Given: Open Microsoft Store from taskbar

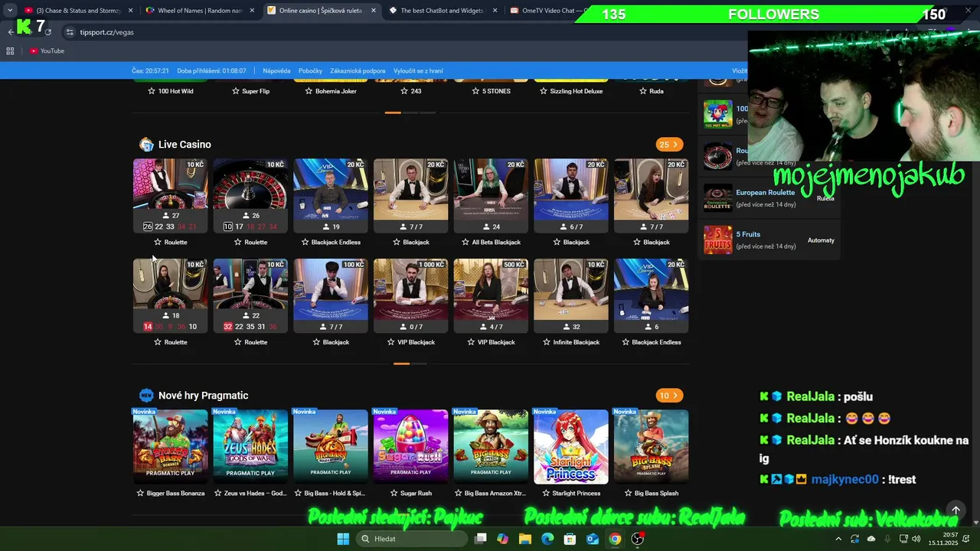Looking at the screenshot, I should tap(570, 539).
